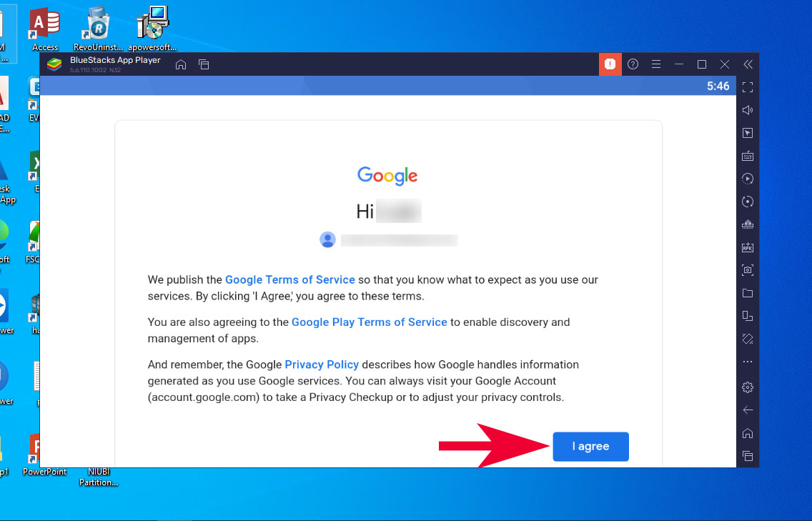Collapse the BlueStacks side toolbar
This screenshot has width=812, height=521.
tap(748, 64)
